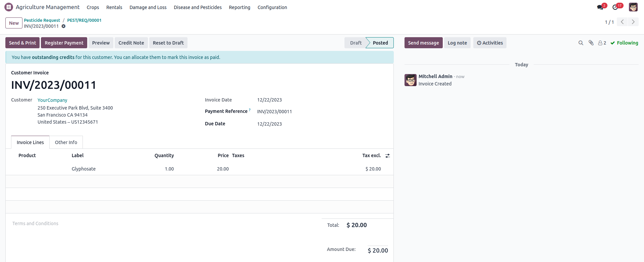Go to the previous record arrow
Viewport: 644px width, 262px height.
point(622,22)
